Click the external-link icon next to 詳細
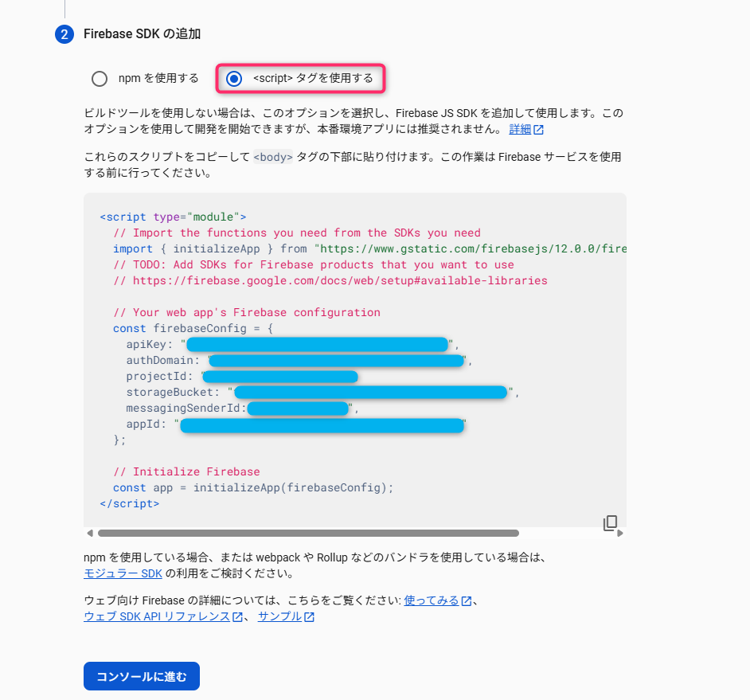This screenshot has width=750, height=700. coord(538,130)
